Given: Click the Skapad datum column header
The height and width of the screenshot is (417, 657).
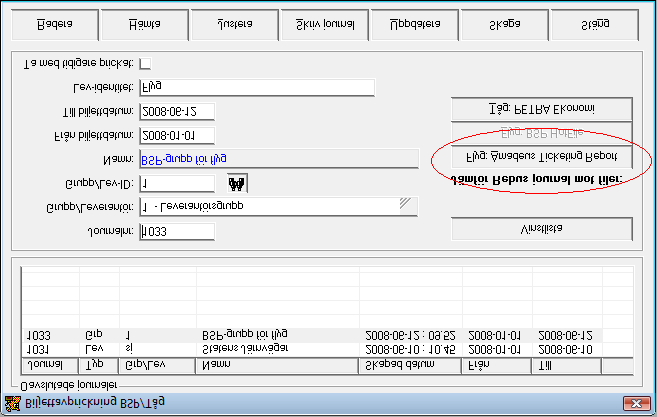Looking at the screenshot, I should click(411, 365).
